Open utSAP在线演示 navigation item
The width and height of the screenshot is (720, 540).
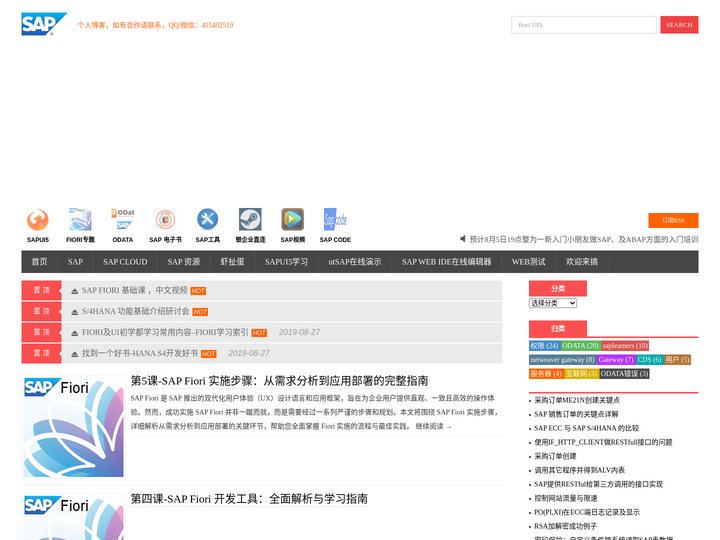(354, 262)
